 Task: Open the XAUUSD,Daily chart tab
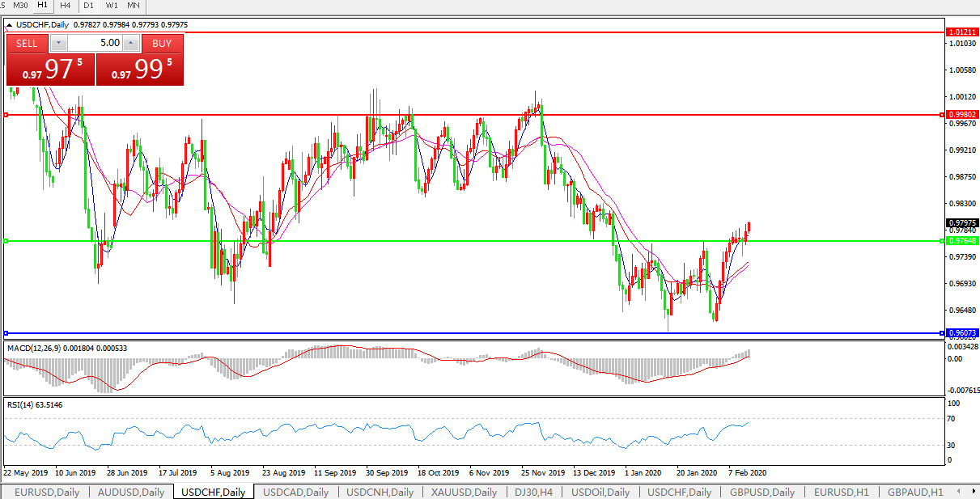point(464,492)
